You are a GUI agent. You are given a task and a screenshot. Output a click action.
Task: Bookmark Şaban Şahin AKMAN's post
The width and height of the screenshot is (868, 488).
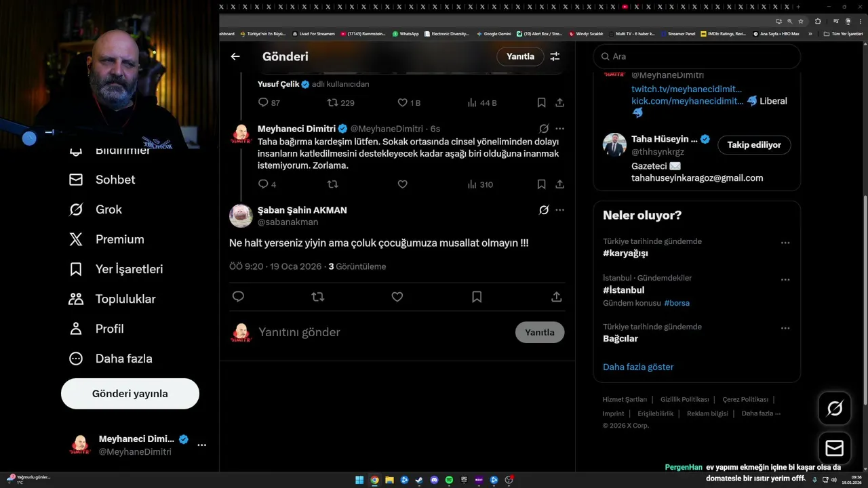(x=477, y=296)
